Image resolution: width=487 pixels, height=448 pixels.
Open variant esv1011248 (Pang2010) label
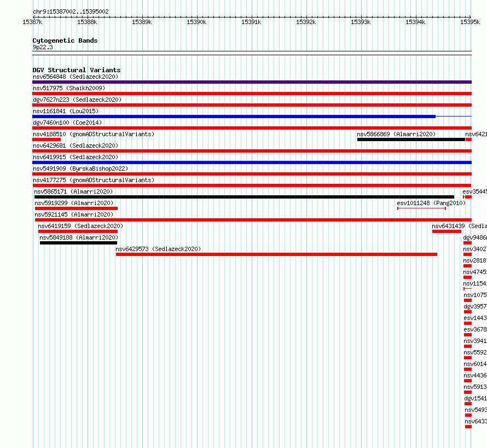431,203
